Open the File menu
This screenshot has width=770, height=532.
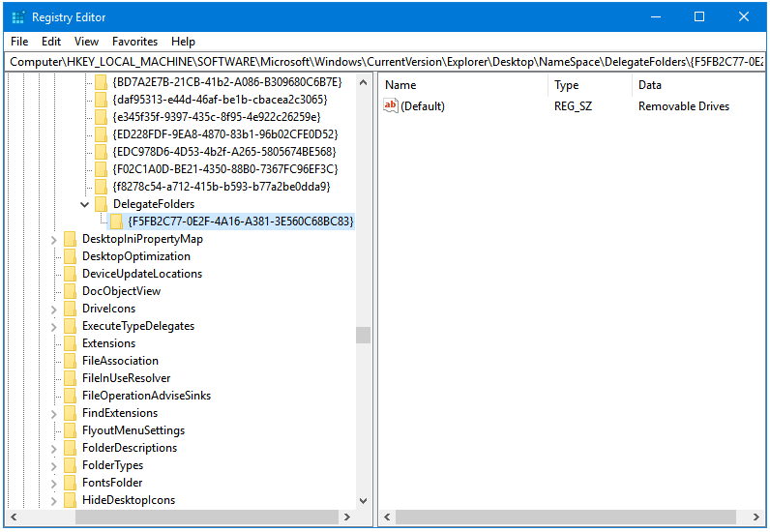tap(19, 42)
